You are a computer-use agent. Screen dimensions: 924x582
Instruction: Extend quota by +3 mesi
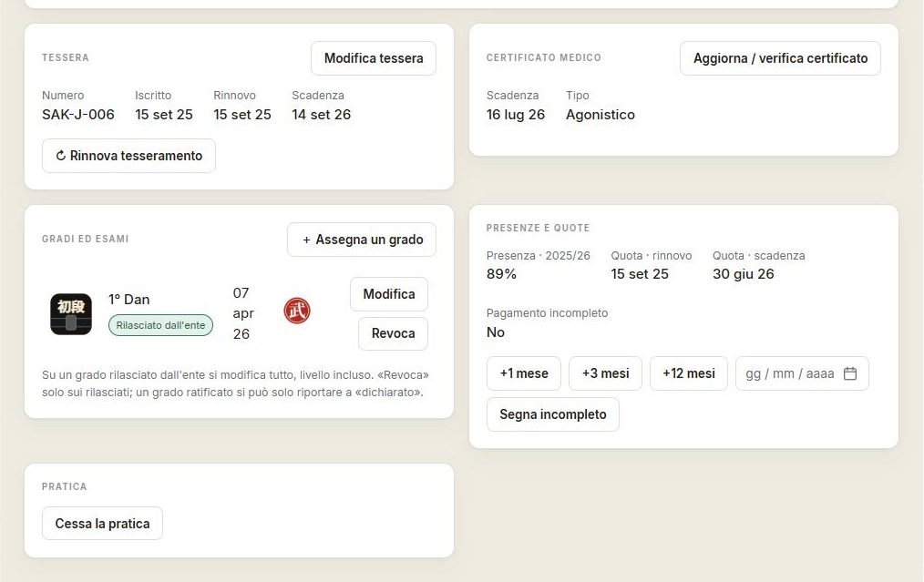(605, 373)
